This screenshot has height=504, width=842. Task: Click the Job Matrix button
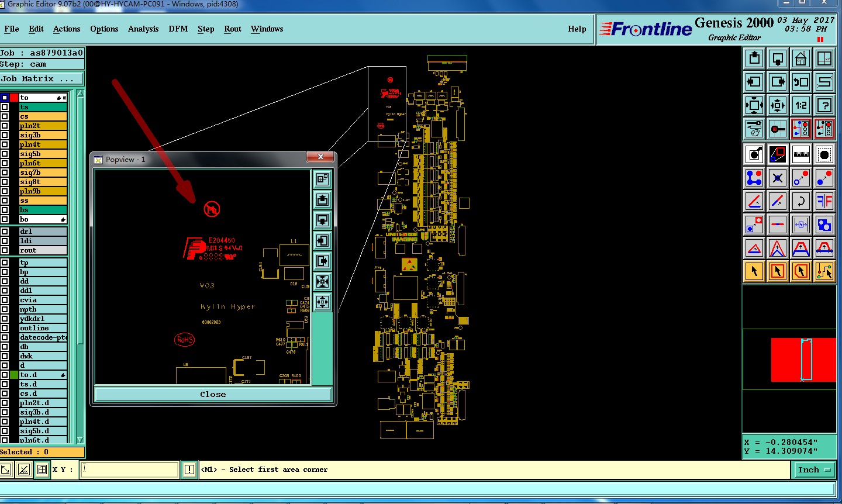point(42,79)
